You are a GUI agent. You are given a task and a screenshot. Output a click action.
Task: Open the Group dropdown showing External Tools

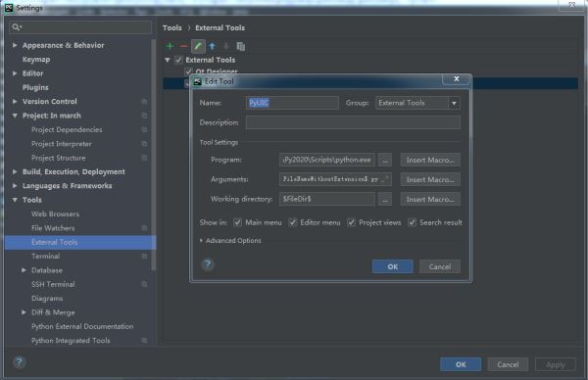pos(417,103)
